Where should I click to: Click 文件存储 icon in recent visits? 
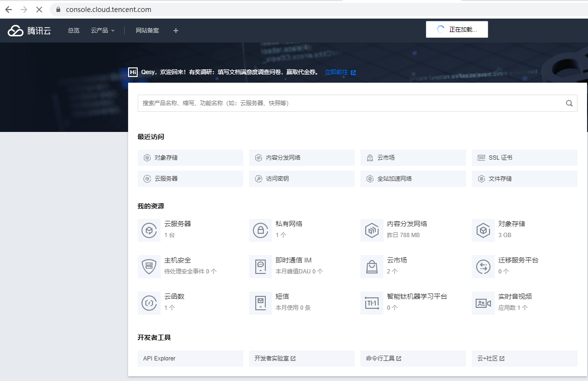point(481,179)
